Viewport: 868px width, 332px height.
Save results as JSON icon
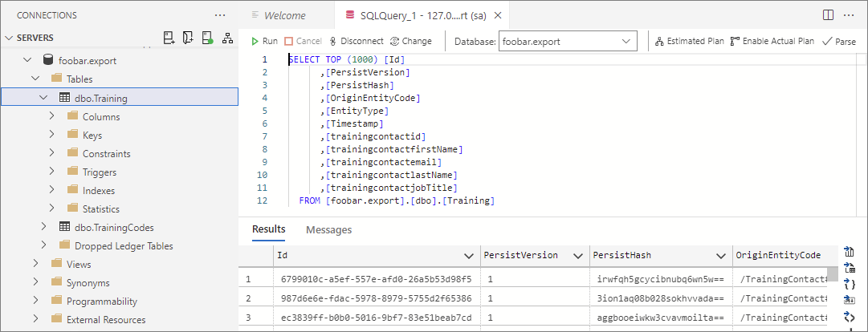click(x=850, y=285)
